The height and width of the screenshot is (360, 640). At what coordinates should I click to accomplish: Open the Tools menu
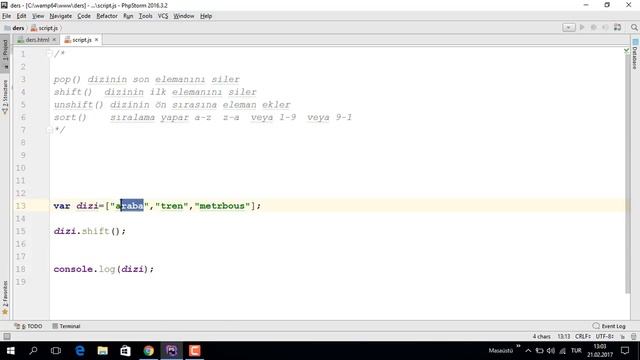145,16
